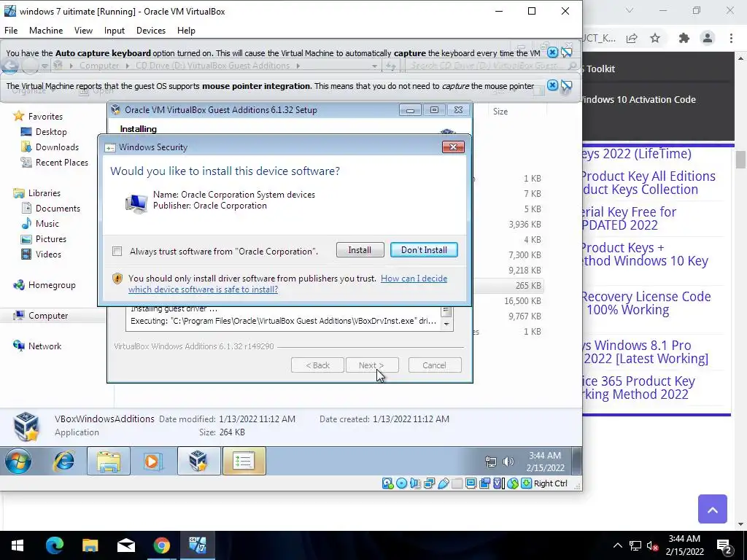Click the Install button
The image size is (747, 560).
(x=360, y=250)
